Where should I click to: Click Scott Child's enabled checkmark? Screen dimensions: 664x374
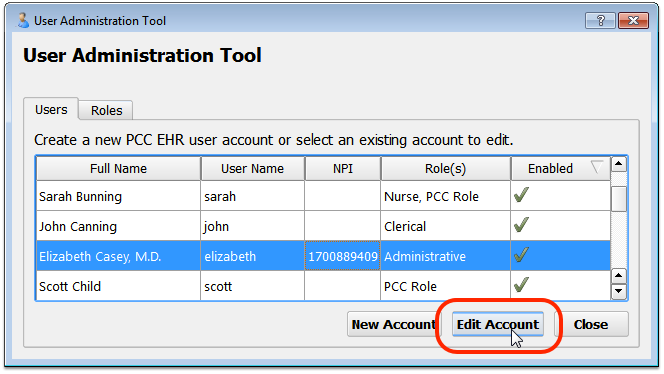(521, 285)
